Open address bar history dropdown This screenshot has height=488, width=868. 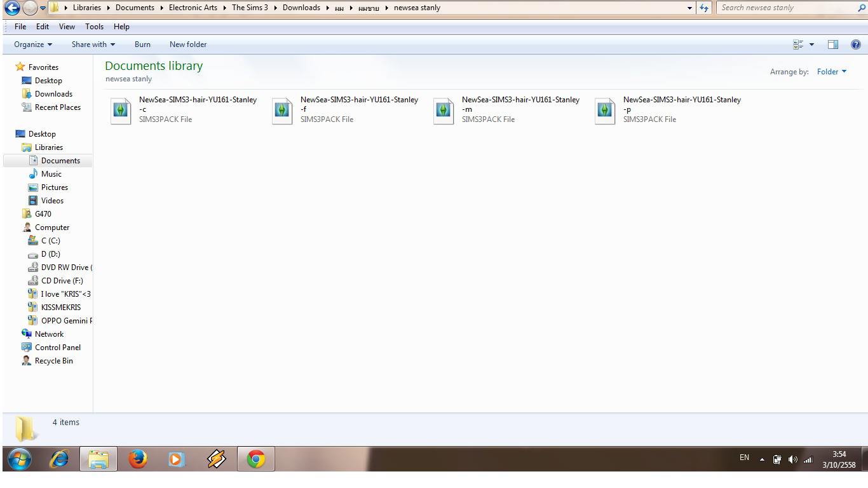click(x=691, y=8)
